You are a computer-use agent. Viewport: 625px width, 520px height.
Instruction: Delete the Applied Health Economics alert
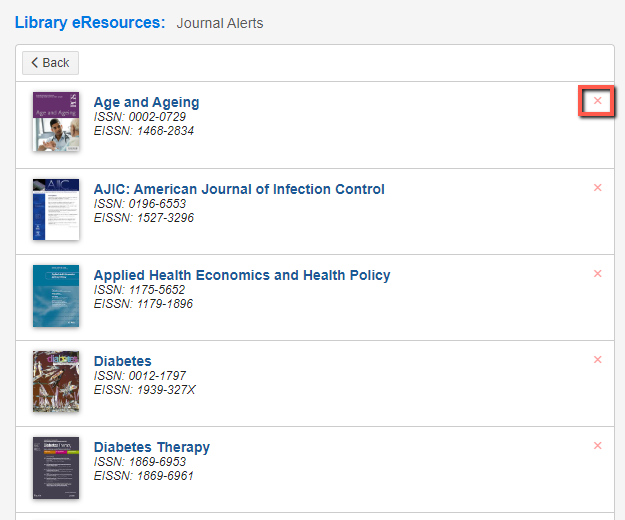tap(597, 274)
